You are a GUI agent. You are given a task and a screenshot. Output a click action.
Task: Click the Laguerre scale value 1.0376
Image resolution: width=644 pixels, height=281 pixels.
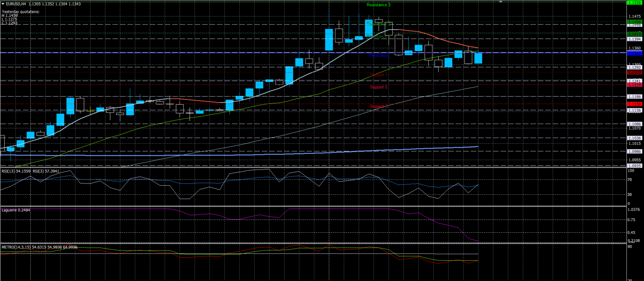(634, 210)
